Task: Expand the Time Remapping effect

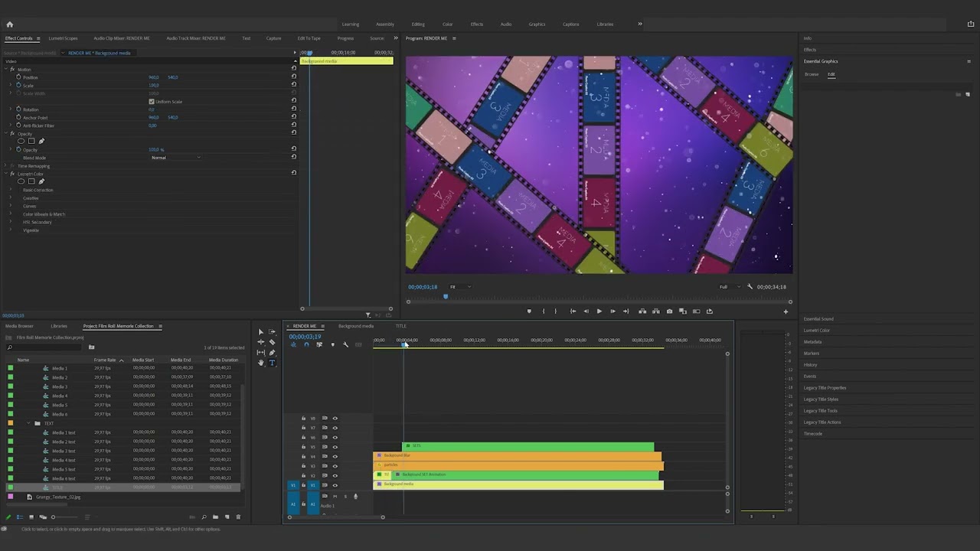Action: click(x=6, y=166)
